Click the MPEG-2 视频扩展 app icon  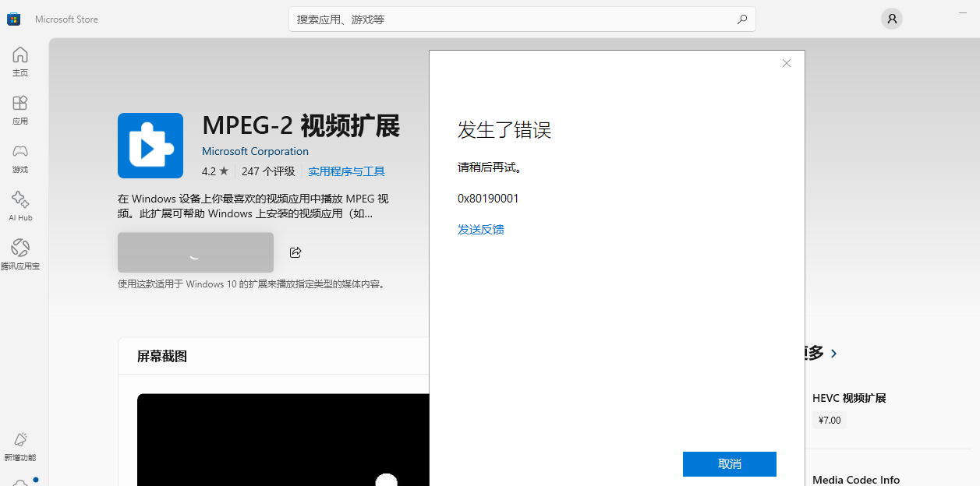150,146
